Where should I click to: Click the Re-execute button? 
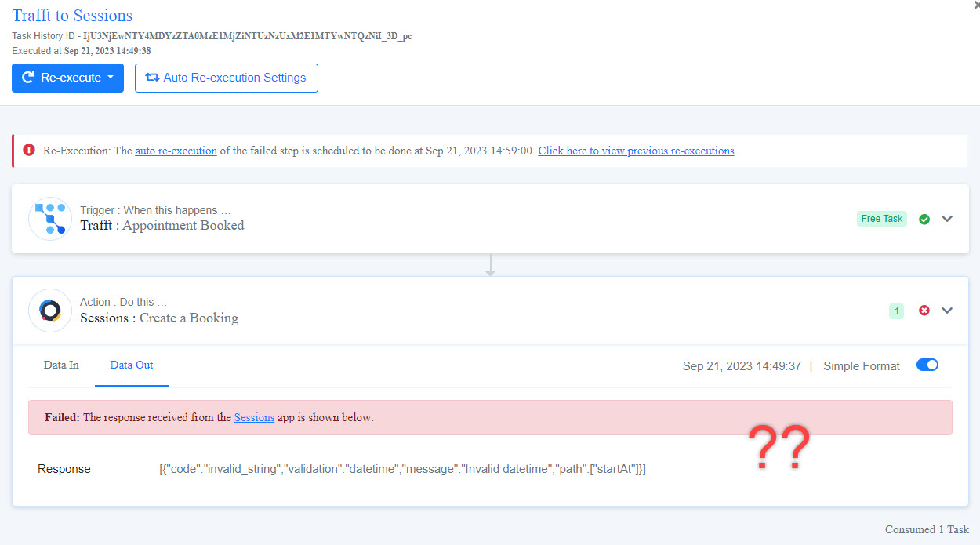(x=67, y=78)
